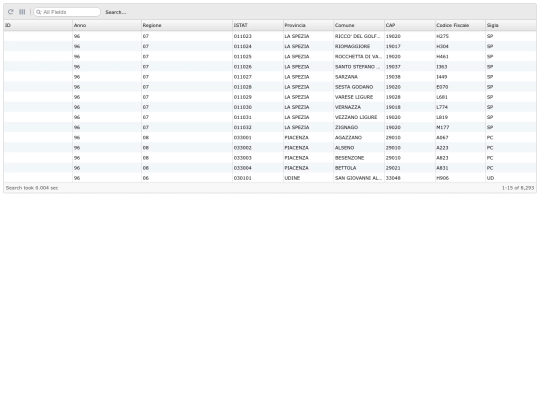Click CAP value 19037

pos(393,66)
